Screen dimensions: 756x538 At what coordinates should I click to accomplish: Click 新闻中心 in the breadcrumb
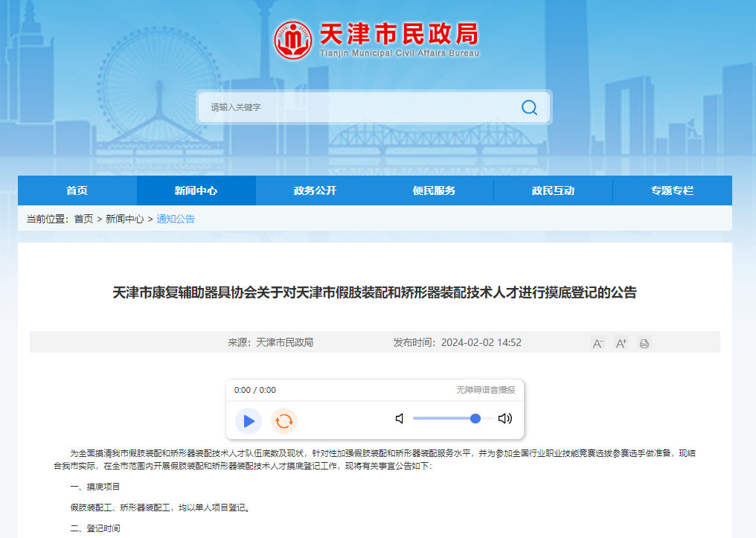[124, 219]
